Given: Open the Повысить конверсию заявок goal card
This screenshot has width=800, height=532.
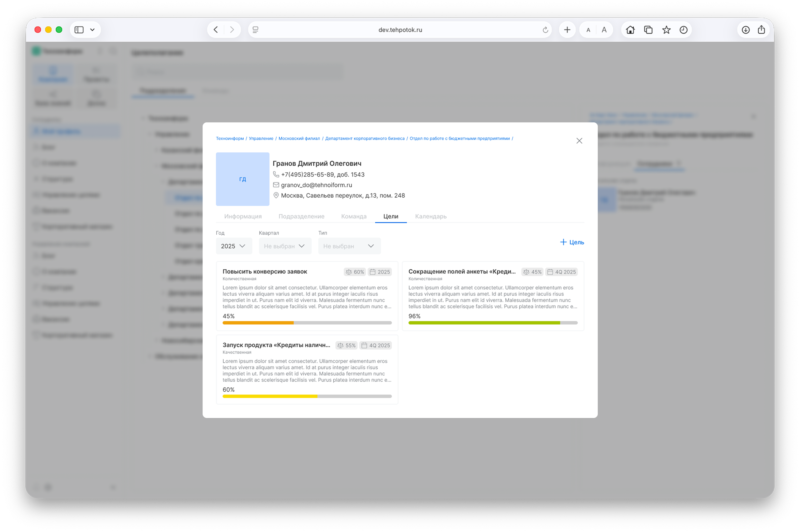Looking at the screenshot, I should pyautogui.click(x=265, y=271).
